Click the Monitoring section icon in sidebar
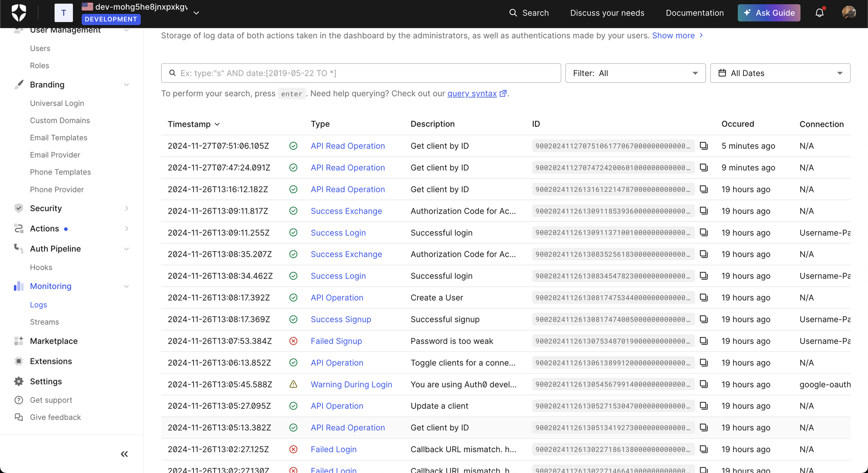Image resolution: width=868 pixels, height=473 pixels. pyautogui.click(x=18, y=286)
